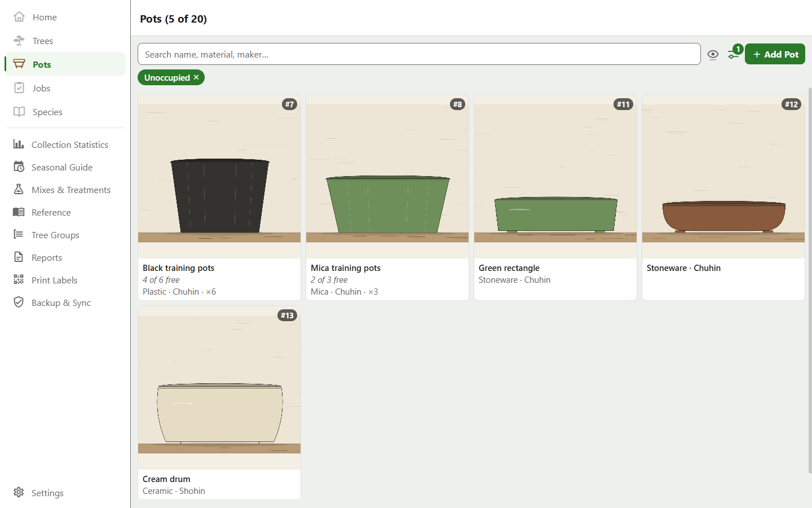
Task: Open the Green rectangle pot thumbnail
Action: pos(555,177)
